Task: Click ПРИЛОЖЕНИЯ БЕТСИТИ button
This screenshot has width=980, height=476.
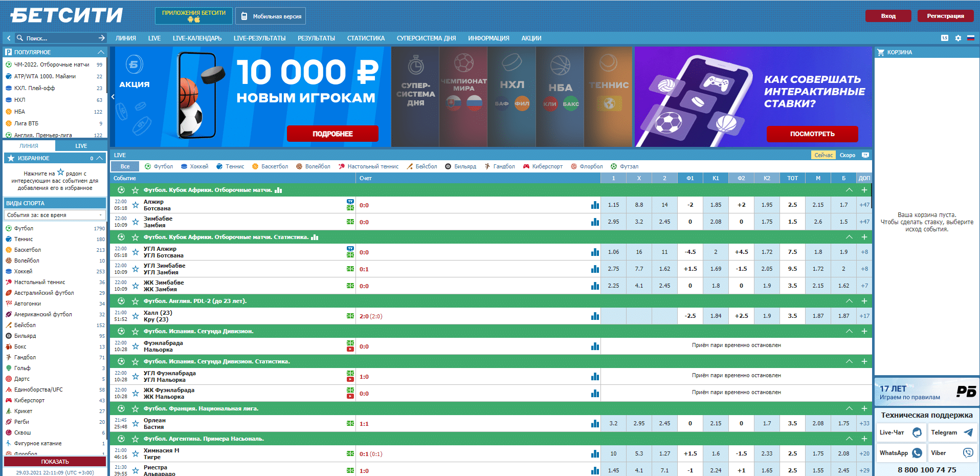Action: tap(194, 16)
